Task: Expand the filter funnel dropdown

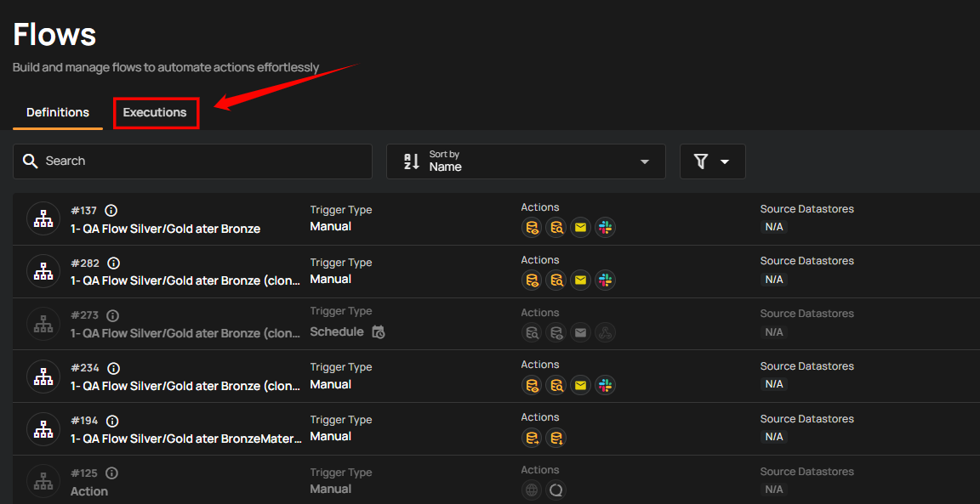Action: (712, 161)
